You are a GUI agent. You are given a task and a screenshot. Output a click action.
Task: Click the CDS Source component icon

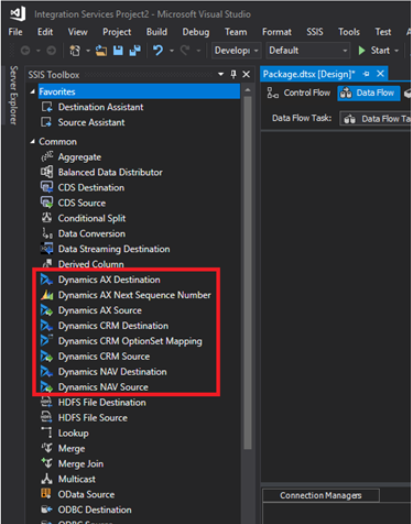click(47, 203)
